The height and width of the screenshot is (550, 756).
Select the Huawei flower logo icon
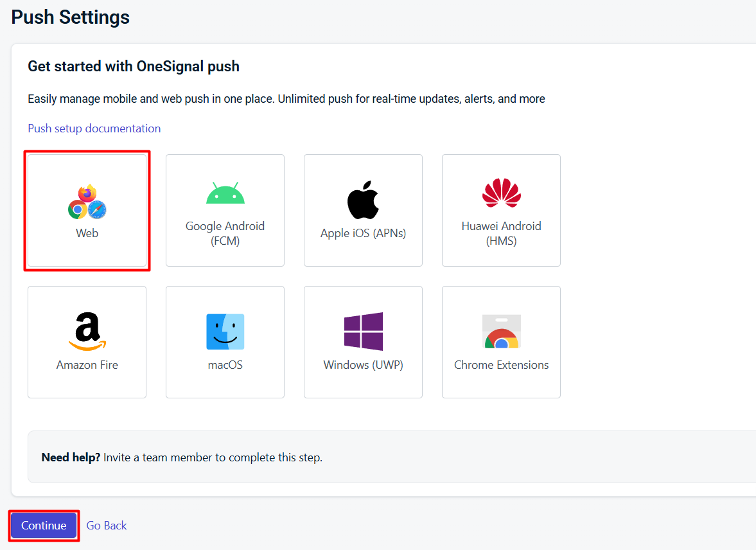click(502, 193)
